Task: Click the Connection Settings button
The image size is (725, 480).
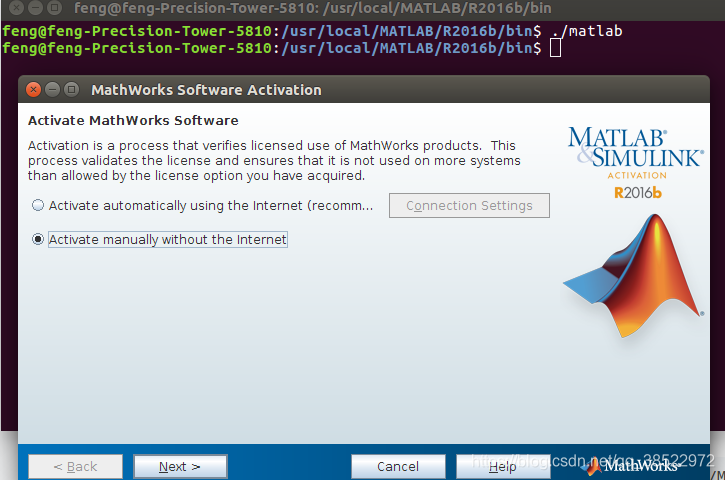Action: pyautogui.click(x=469, y=205)
